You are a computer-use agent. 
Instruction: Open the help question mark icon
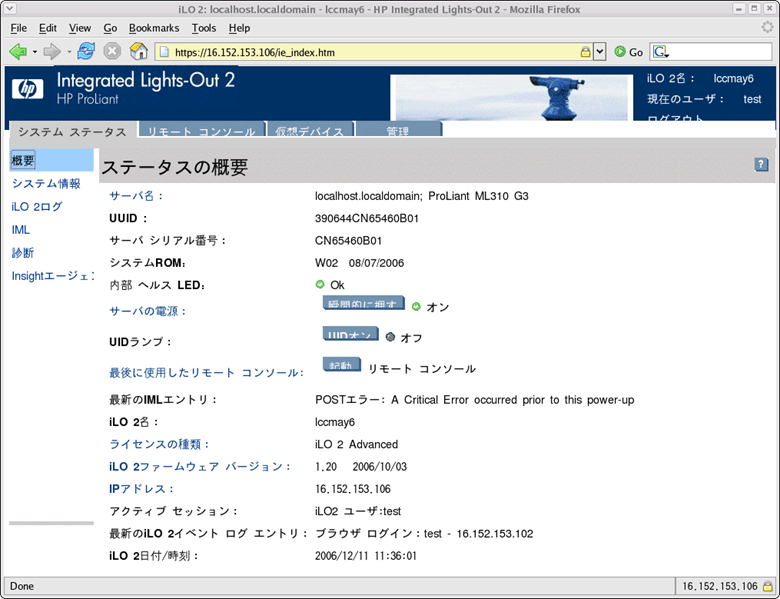click(761, 165)
